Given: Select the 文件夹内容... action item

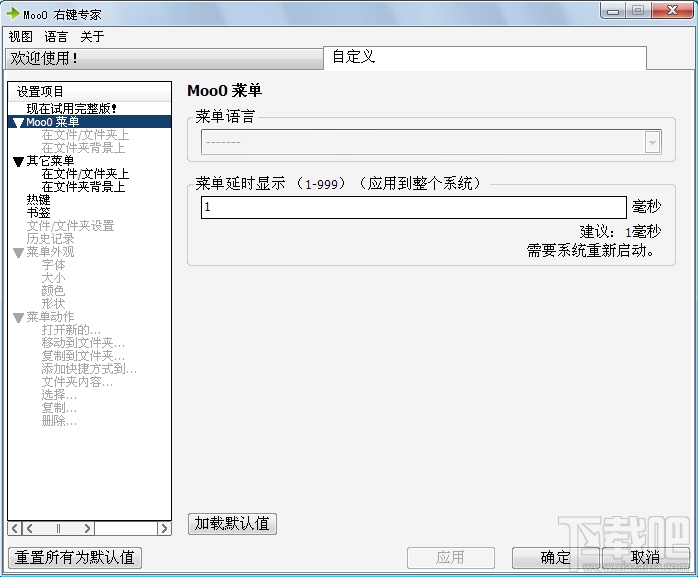Looking at the screenshot, I should tap(77, 382).
